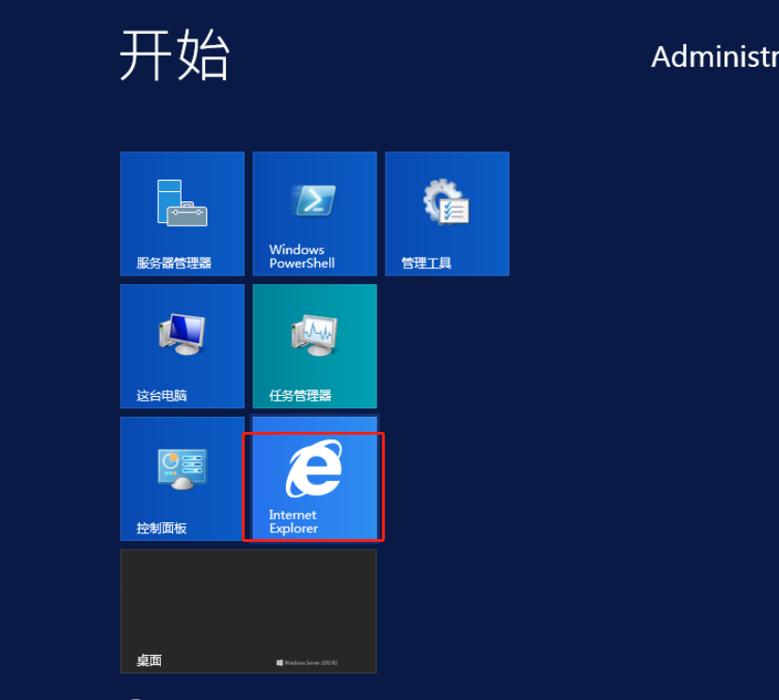Select the 这台电脑 tile label
The height and width of the screenshot is (700, 779).
coord(162,396)
